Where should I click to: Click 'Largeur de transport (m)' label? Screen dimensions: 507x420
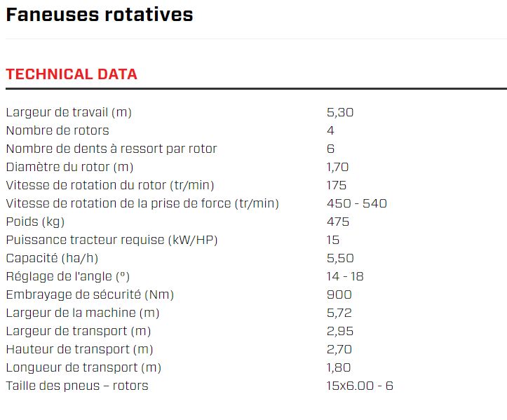[x=79, y=331]
